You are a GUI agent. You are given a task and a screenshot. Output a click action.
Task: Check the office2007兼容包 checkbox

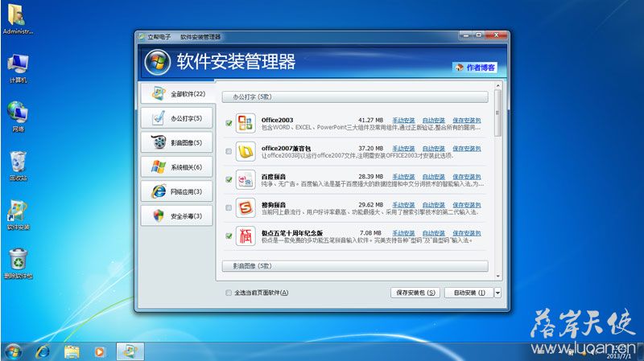(x=229, y=151)
